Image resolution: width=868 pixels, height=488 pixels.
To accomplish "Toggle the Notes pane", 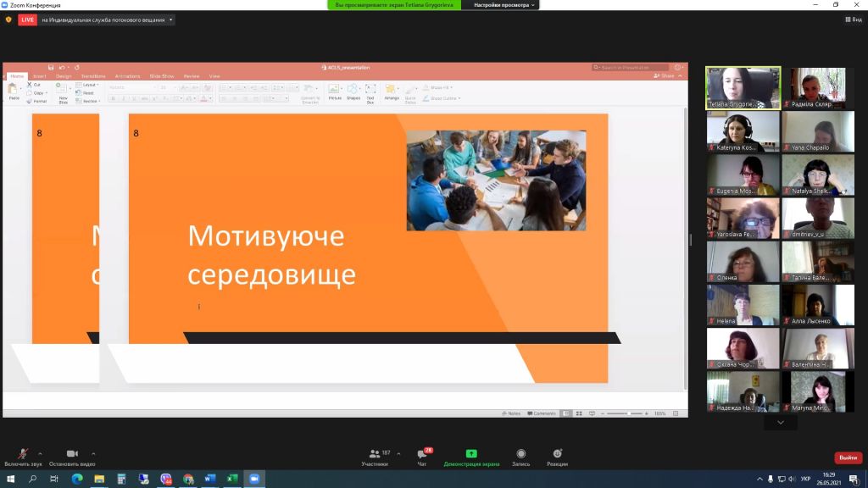I will [x=511, y=413].
